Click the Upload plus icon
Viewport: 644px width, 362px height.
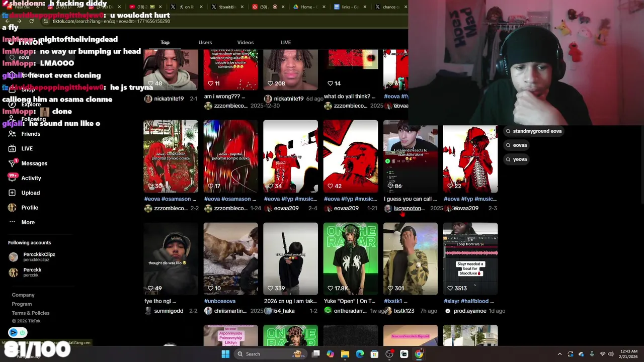coord(12,193)
